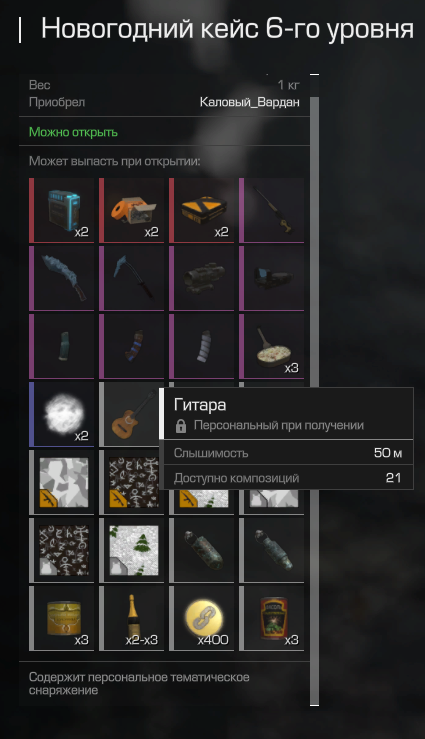Click the snowball item with x2

tap(62, 414)
